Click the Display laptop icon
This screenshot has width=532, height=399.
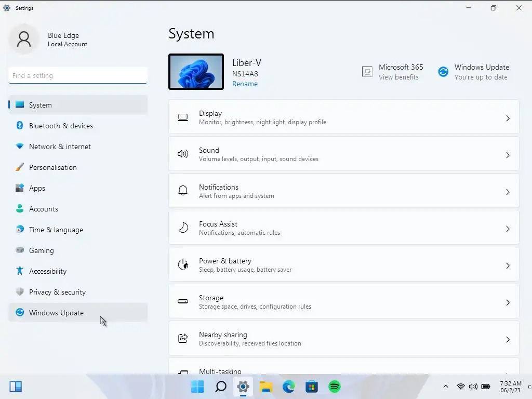tap(183, 118)
